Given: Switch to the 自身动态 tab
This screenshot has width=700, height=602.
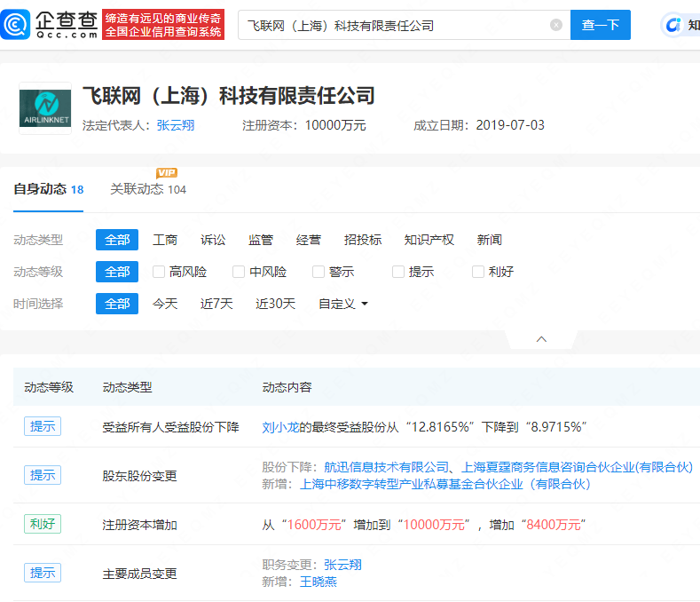Looking at the screenshot, I should coord(49,189).
